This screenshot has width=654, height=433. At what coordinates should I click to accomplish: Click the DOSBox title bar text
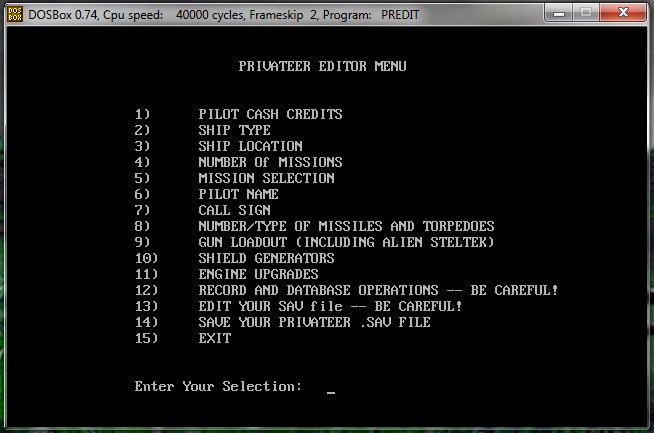tap(224, 15)
